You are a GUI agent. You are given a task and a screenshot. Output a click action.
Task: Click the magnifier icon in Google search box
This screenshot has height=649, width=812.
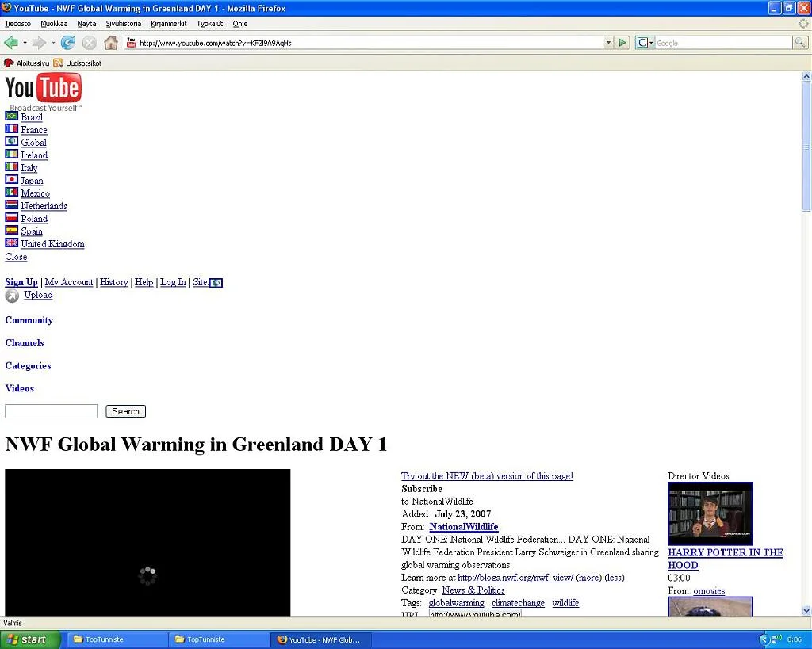801,43
